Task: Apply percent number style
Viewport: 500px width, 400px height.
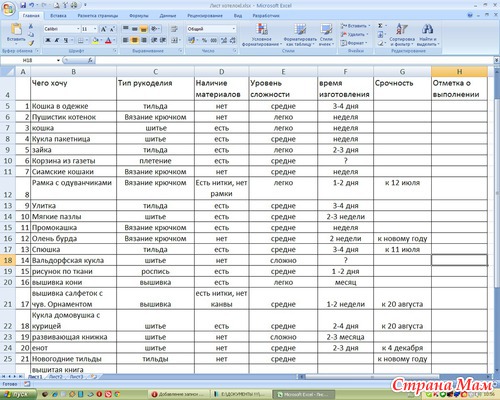Action: pos(204,40)
